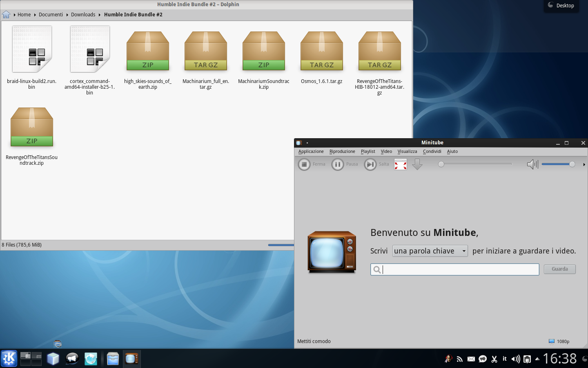588x368 pixels.
Task: Launch the globe web browser in taskbar
Action: [91, 359]
